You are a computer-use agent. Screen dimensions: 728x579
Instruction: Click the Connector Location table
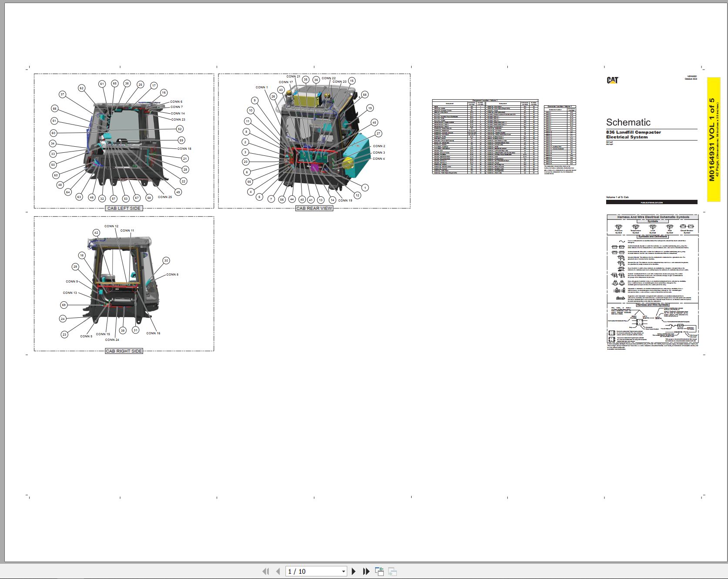click(x=560, y=135)
